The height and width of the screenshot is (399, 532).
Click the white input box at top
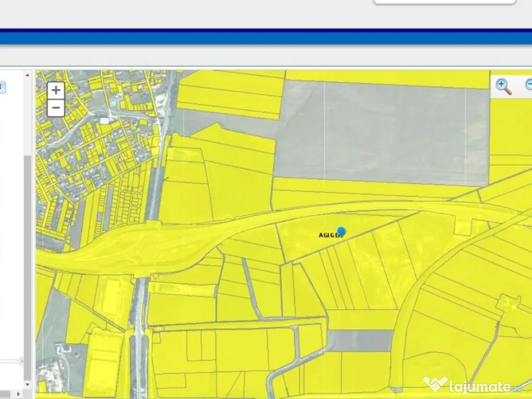[444, 2]
